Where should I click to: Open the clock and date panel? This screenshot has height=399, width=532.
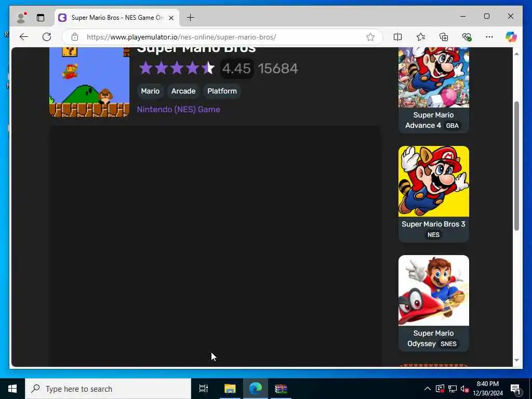pyautogui.click(x=488, y=389)
